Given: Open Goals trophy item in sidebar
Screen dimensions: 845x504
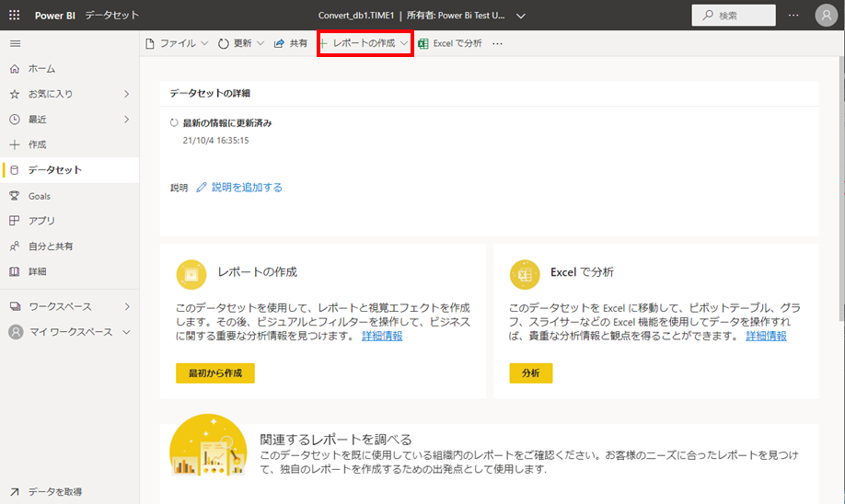Looking at the screenshot, I should click(39, 196).
